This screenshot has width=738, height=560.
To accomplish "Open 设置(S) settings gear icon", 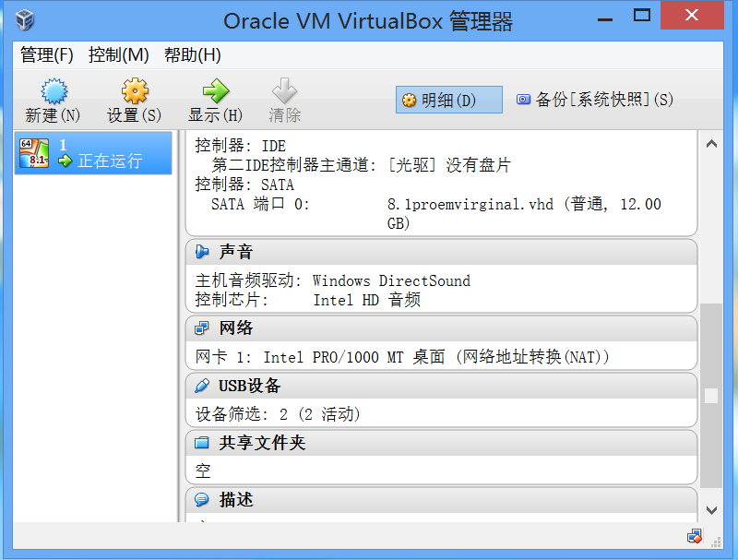I will [x=135, y=90].
